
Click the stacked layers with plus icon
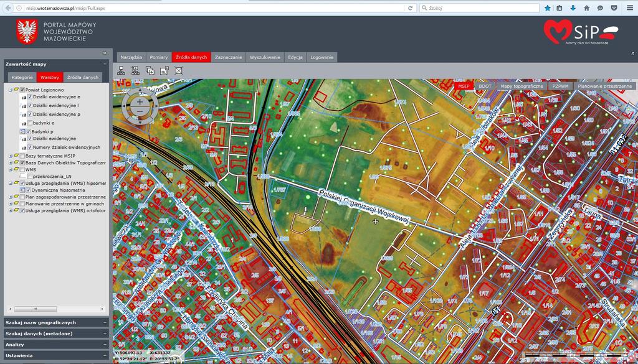coord(150,70)
